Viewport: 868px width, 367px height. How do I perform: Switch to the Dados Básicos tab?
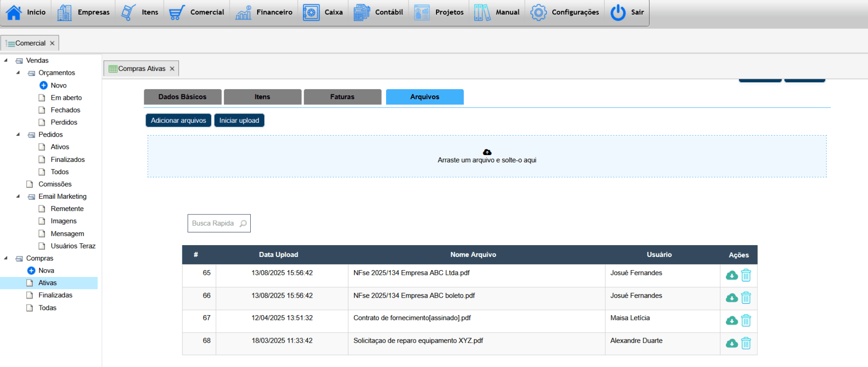click(182, 97)
